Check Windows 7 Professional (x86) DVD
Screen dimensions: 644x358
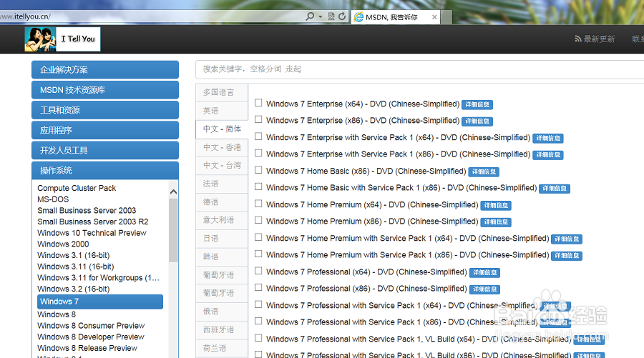(x=258, y=287)
